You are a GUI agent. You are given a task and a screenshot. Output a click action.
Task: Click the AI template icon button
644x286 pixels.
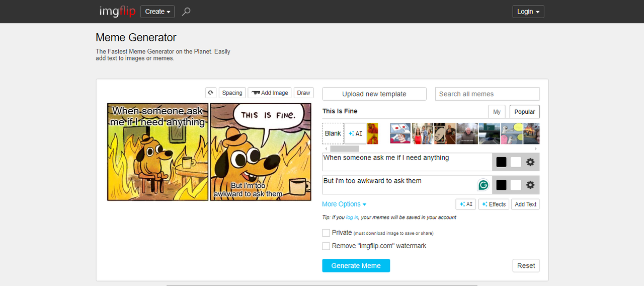[x=355, y=133]
